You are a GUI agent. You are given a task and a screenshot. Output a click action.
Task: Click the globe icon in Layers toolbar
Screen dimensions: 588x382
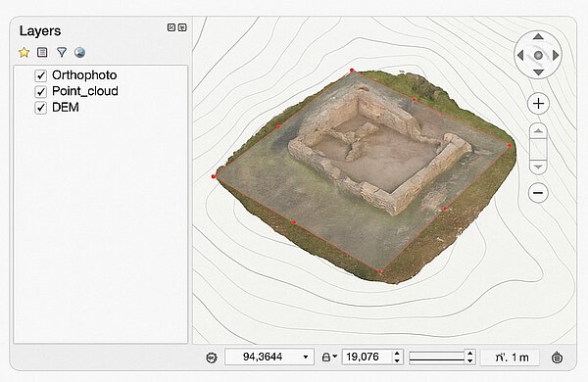coord(79,53)
